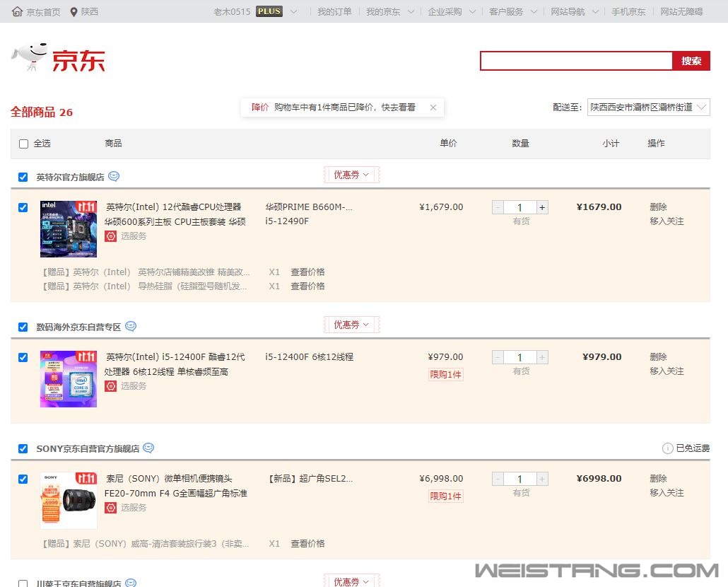Open 网站无障碍 in top menu

point(681,11)
